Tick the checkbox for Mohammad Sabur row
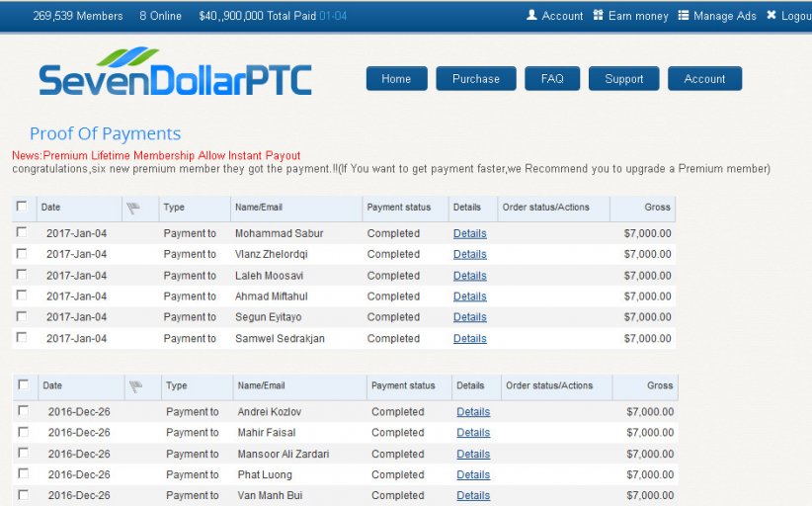The image size is (812, 506). (x=22, y=232)
